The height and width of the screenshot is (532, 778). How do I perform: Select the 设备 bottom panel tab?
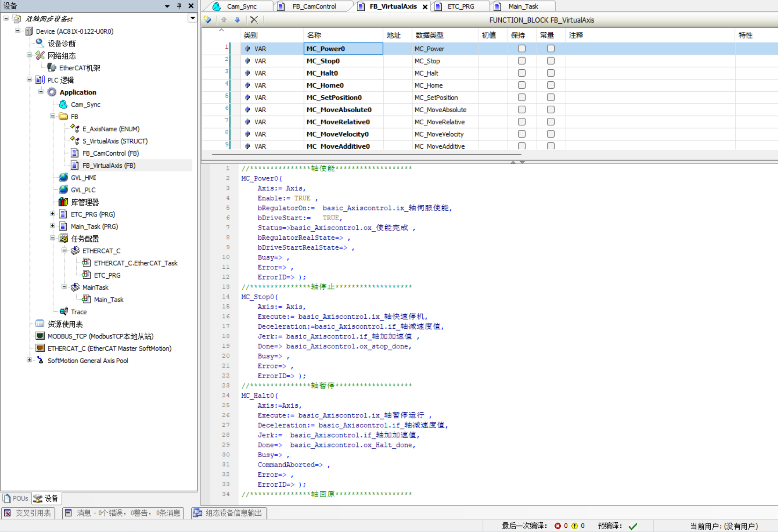coord(46,498)
